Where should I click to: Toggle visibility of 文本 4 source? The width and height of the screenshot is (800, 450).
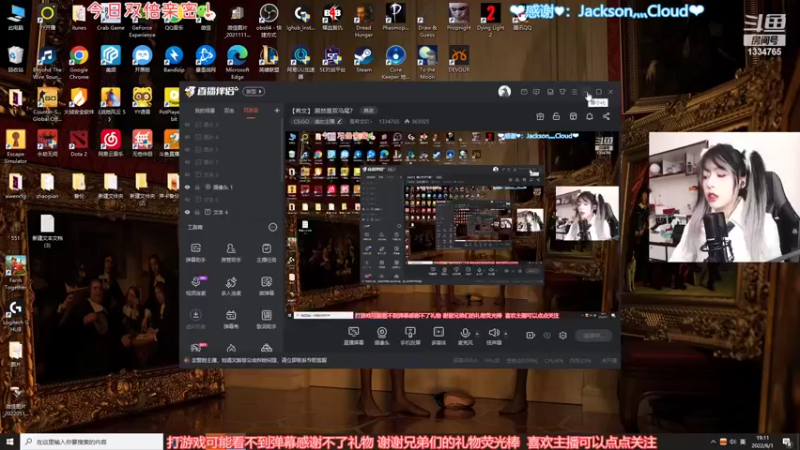[187, 212]
